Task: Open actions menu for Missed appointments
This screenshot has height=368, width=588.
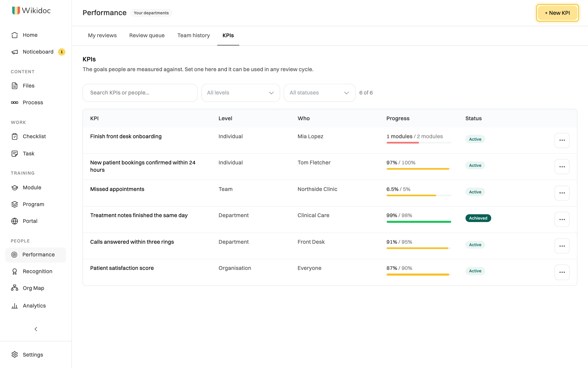Action: [562, 193]
